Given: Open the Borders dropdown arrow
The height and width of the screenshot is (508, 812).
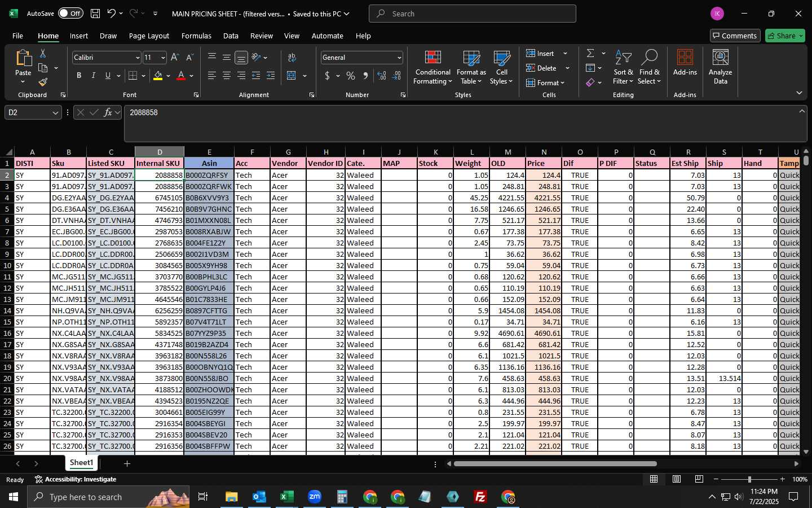Looking at the screenshot, I should (x=144, y=76).
